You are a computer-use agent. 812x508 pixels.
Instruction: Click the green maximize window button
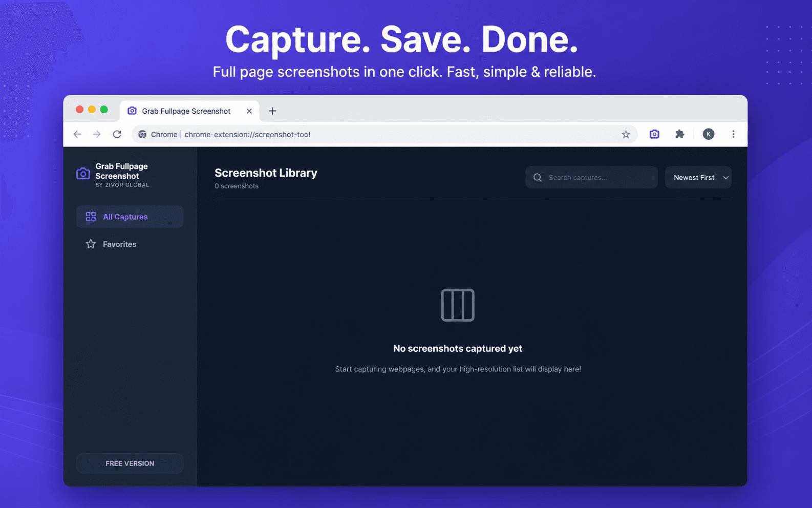click(x=104, y=110)
